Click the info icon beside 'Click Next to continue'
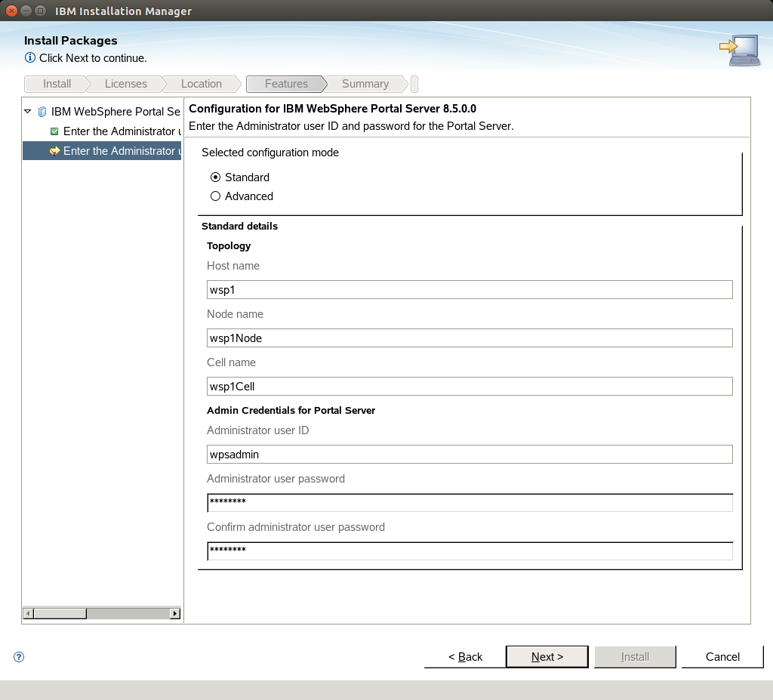 (30, 57)
